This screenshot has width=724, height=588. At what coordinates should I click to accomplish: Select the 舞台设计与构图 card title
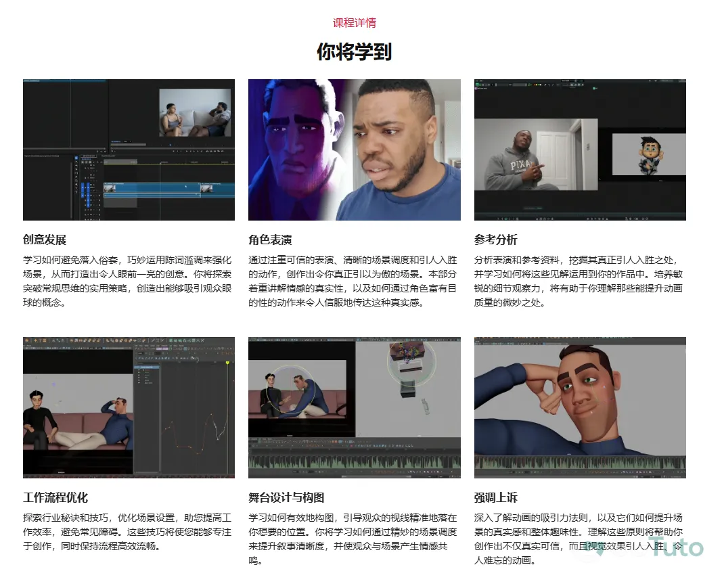286,497
